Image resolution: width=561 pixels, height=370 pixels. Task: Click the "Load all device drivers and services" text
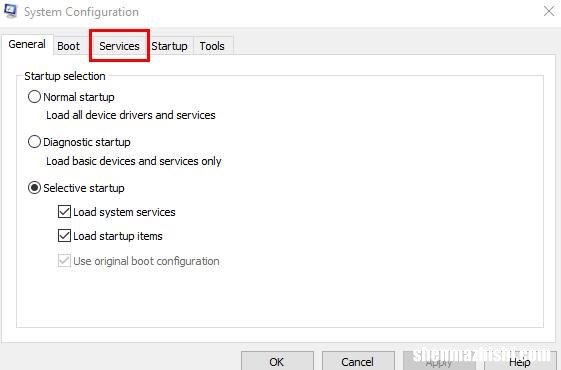click(x=131, y=115)
